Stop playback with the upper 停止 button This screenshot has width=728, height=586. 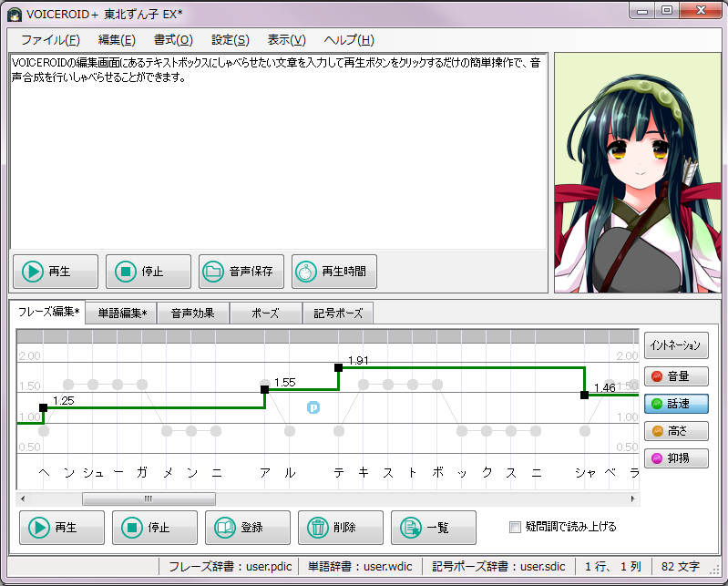(x=149, y=272)
